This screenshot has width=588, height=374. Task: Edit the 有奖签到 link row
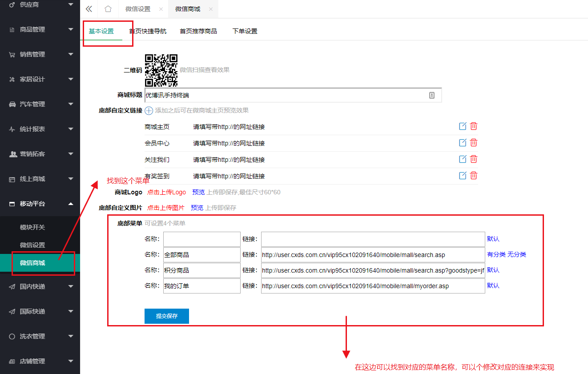coord(463,176)
